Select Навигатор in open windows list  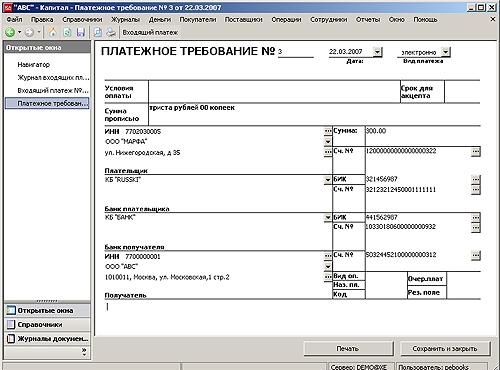(34, 65)
